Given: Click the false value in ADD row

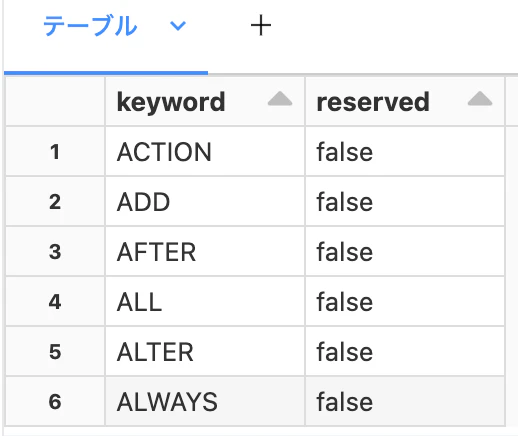Looking at the screenshot, I should [405, 201].
